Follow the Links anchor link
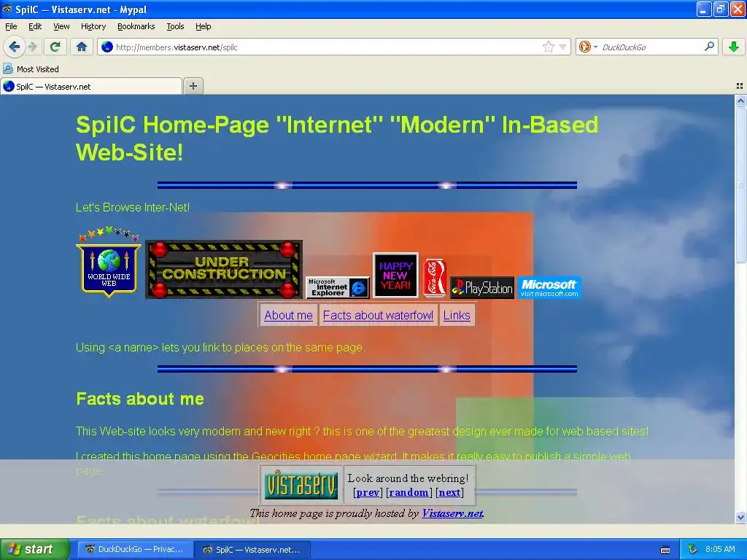 (x=457, y=315)
